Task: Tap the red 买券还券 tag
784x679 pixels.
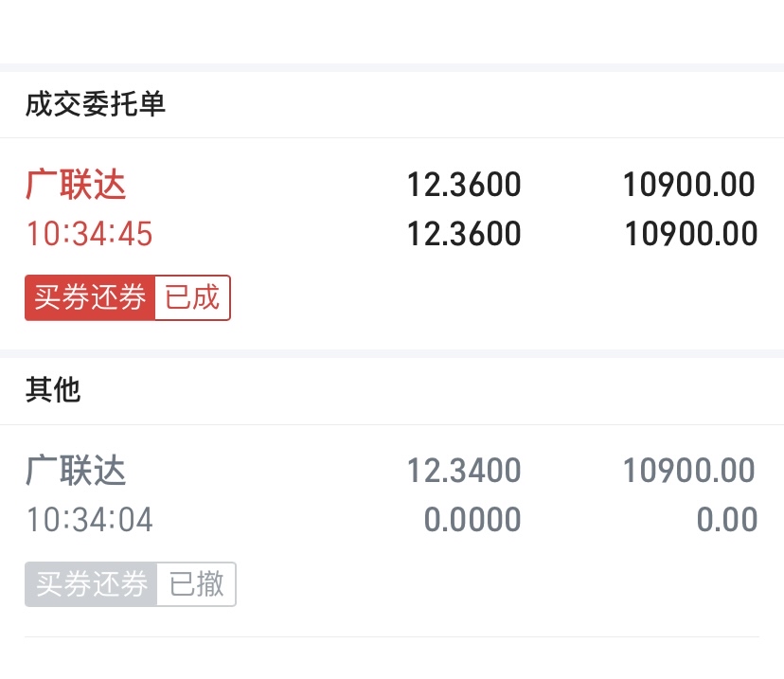Action: 90,298
